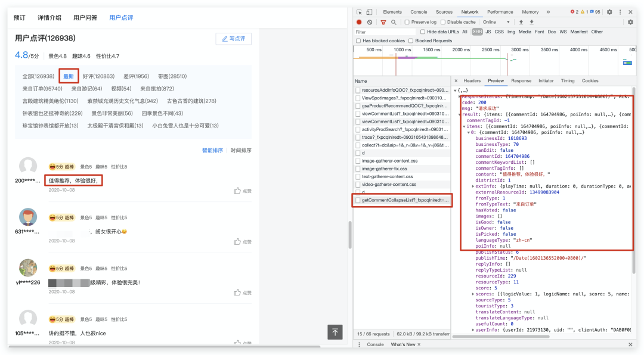This screenshot has height=355, width=644.
Task: Open the network search magnifier
Action: [393, 22]
